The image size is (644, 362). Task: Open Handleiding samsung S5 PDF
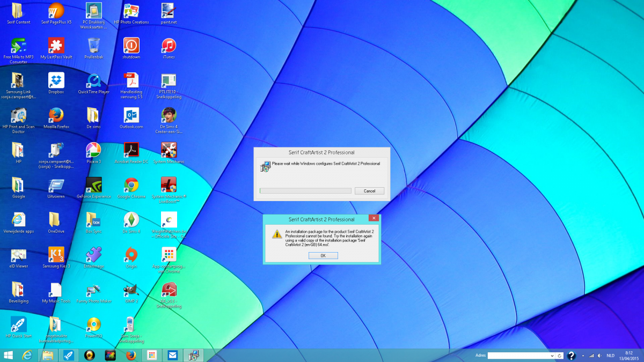coord(131,86)
